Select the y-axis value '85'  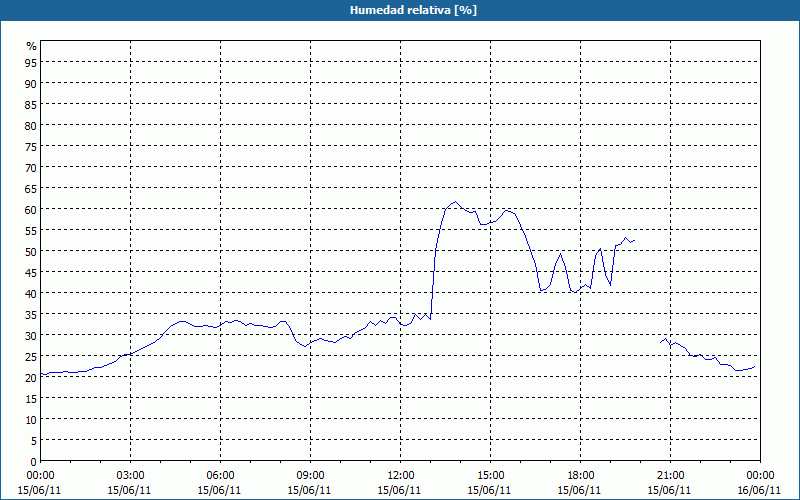click(x=31, y=105)
